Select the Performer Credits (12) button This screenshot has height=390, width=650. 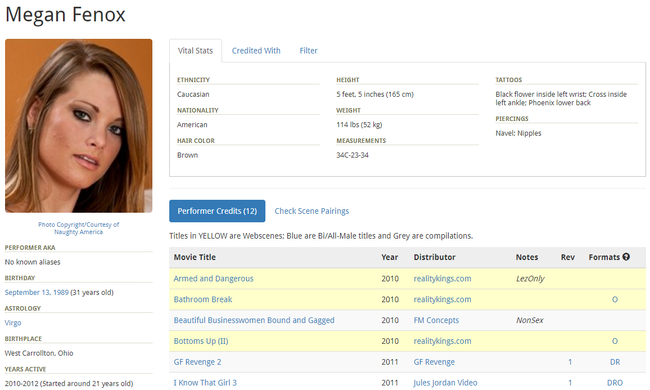[x=217, y=211]
